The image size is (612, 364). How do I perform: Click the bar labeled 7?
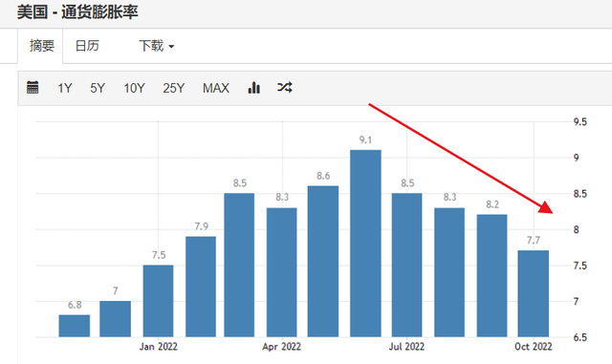click(115, 319)
